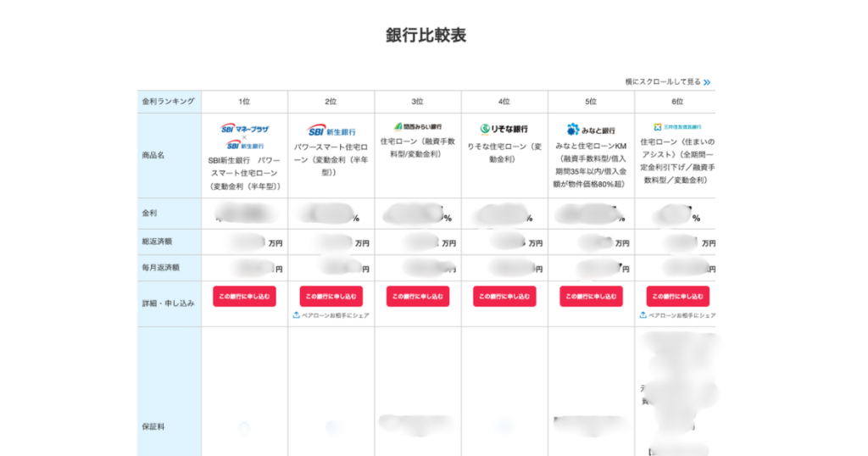
Task: Click the 4位 ranking cell
Action: pos(504,102)
